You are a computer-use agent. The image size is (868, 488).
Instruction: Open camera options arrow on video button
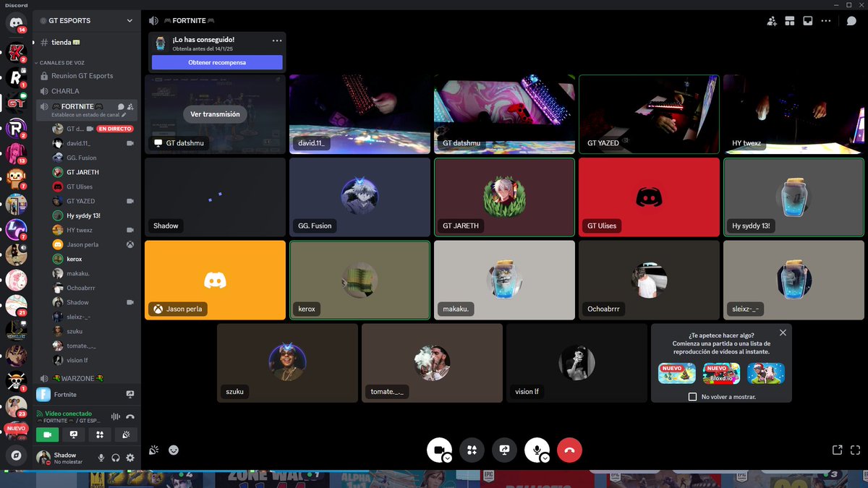[448, 458]
